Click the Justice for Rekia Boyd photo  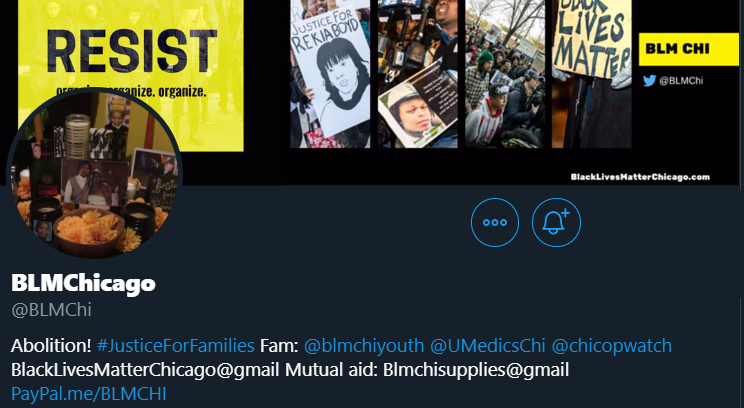click(x=330, y=74)
